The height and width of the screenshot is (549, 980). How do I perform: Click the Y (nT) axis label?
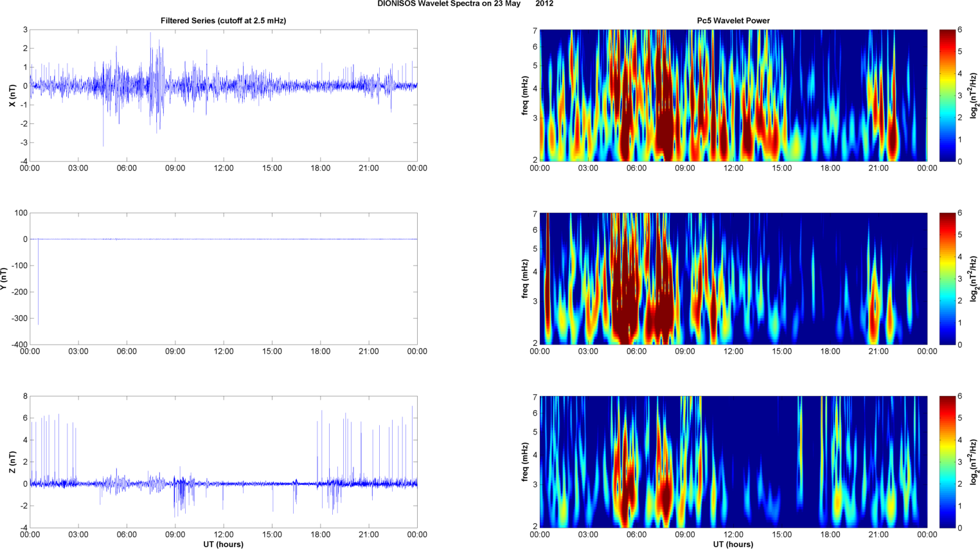(x=4, y=279)
